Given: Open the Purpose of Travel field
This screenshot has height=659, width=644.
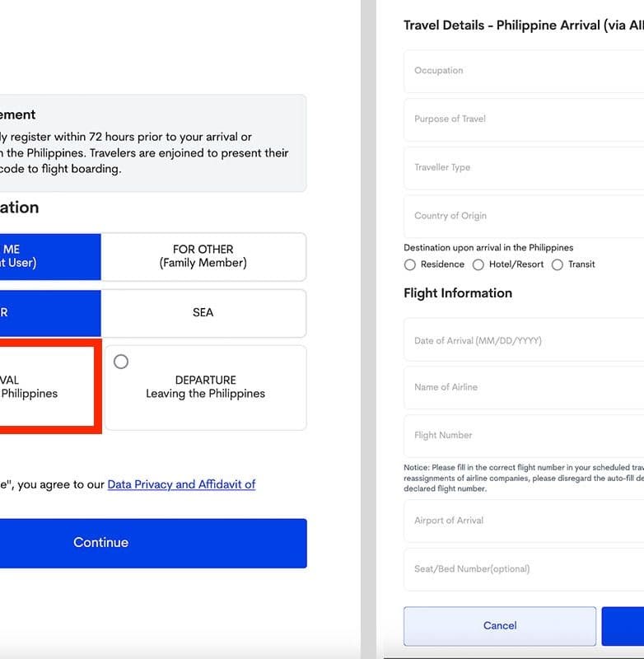Looking at the screenshot, I should click(x=524, y=119).
